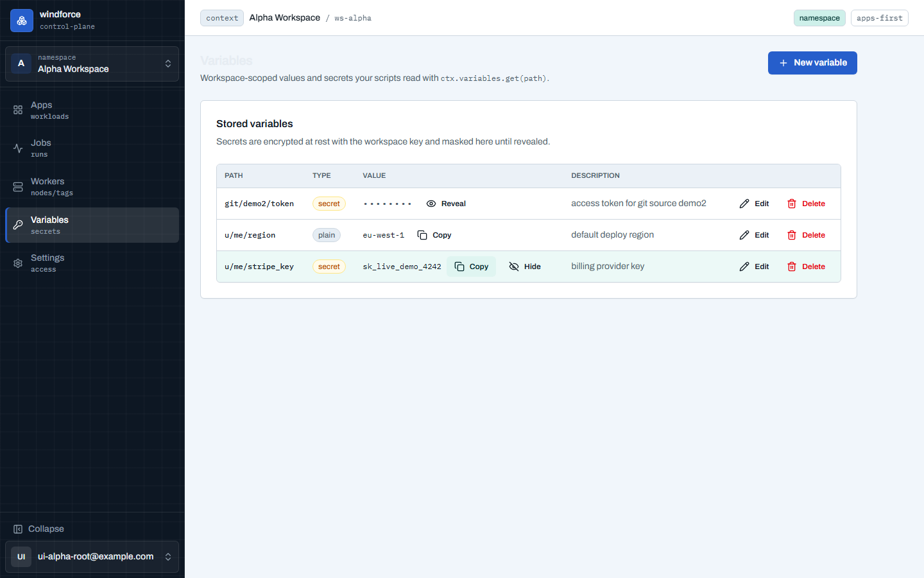Click the masked dots value
Image resolution: width=924 pixels, height=578 pixels.
[x=387, y=204]
